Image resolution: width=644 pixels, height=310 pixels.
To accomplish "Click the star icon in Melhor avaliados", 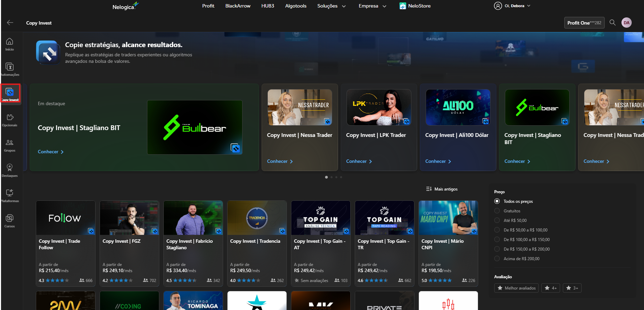I will (500, 288).
